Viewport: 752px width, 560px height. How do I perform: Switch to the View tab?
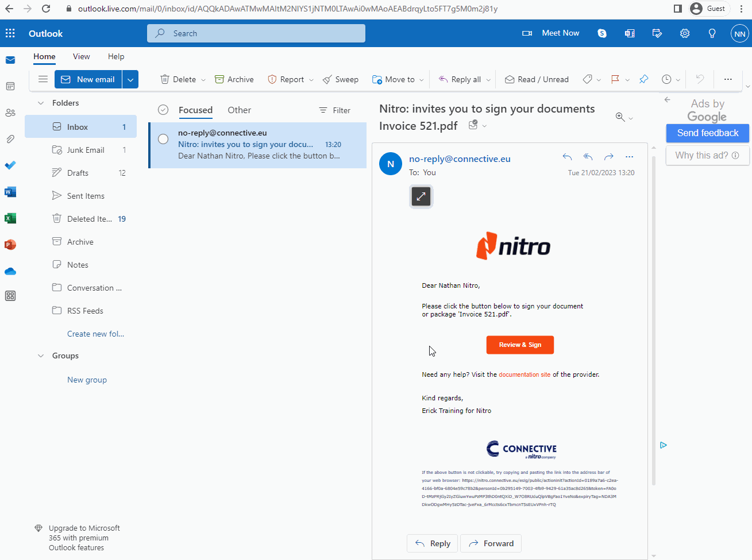tap(81, 56)
